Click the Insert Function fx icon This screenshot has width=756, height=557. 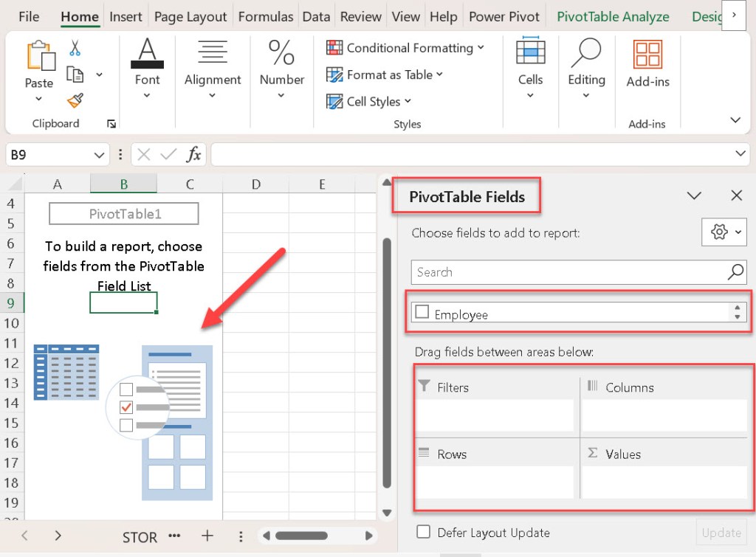[194, 155]
